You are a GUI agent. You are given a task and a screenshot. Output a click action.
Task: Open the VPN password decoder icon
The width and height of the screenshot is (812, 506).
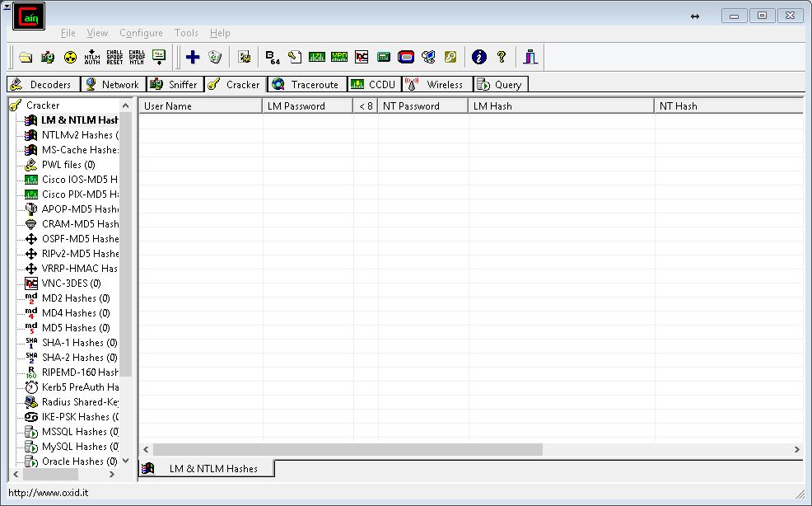tap(339, 57)
